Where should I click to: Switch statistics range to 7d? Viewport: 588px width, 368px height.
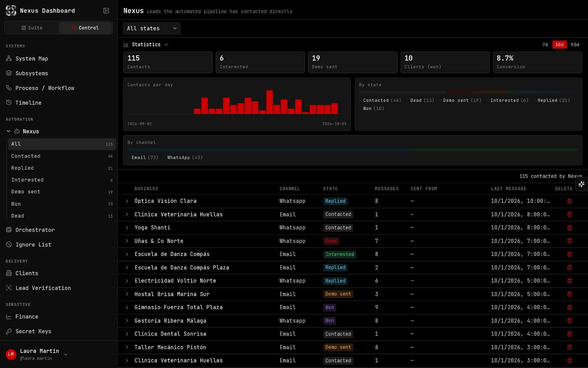point(545,45)
